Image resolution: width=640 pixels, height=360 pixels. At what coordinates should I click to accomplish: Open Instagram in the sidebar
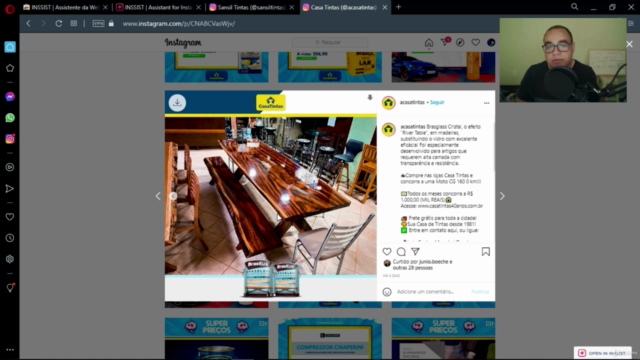point(10,139)
